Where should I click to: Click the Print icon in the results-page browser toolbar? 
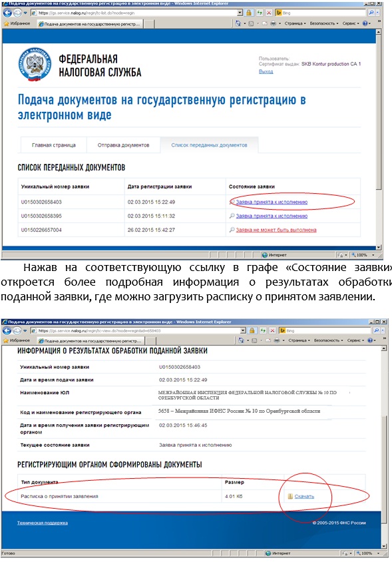click(x=277, y=340)
